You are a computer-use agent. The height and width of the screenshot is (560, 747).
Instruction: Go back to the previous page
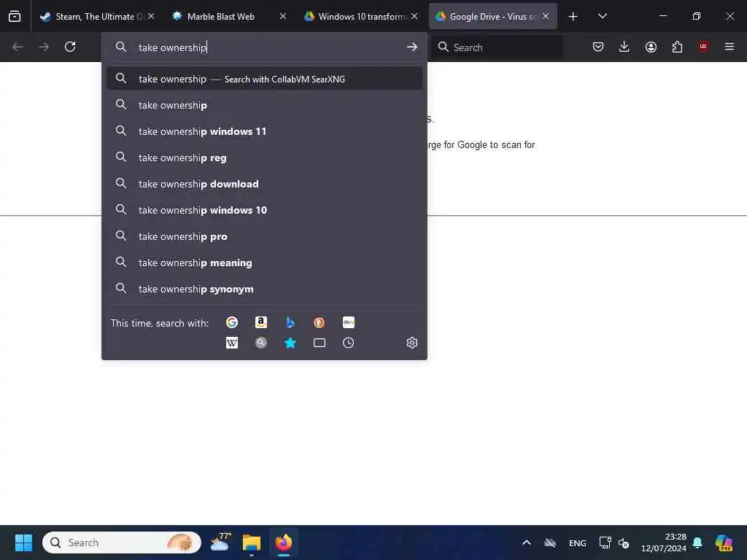[x=18, y=47]
